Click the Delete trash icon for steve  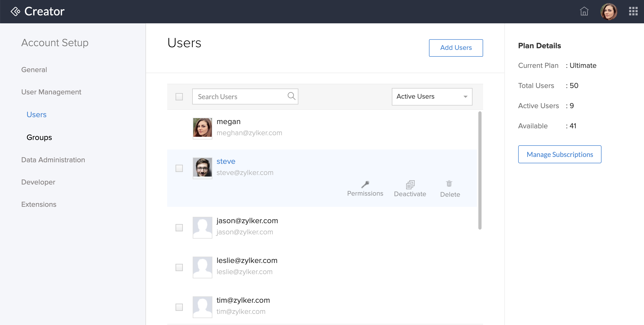click(x=449, y=183)
